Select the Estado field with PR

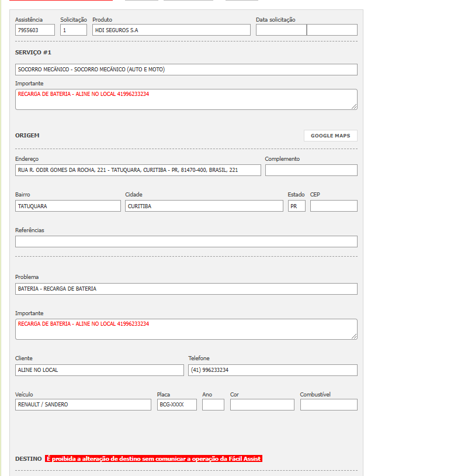pos(297,206)
